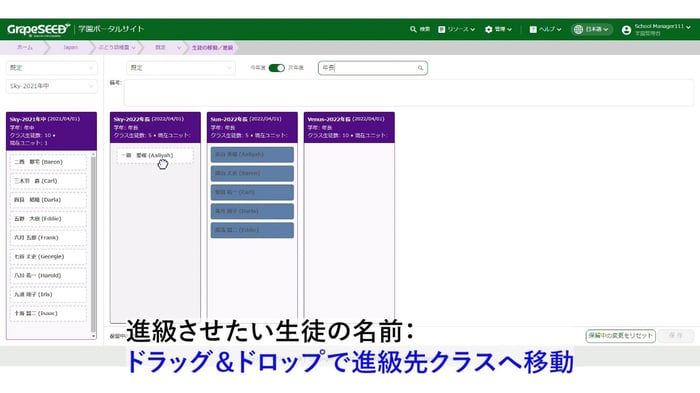Click the GrapeSEED logo
The height and width of the screenshot is (393, 700).
pyautogui.click(x=38, y=29)
